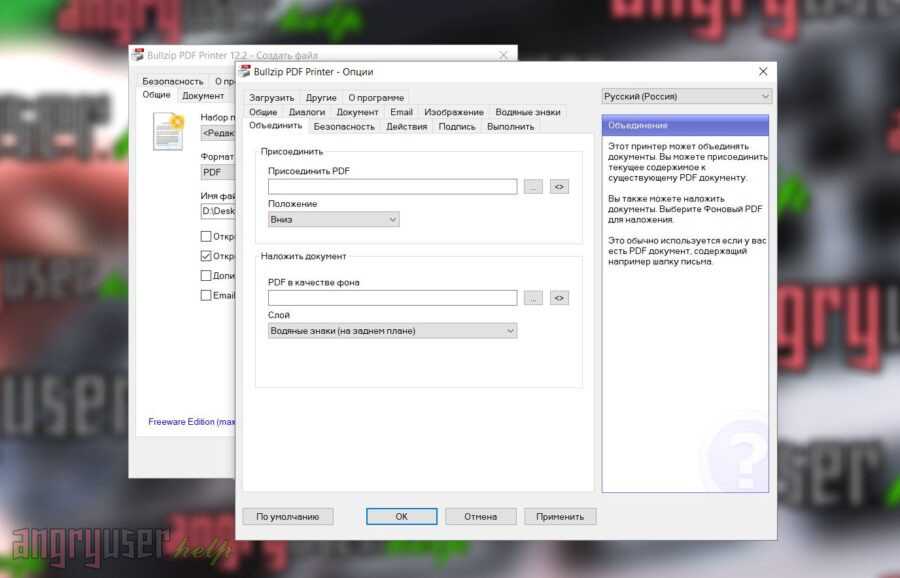
Task: Click the Присоединить PDF text field
Action: tap(392, 187)
